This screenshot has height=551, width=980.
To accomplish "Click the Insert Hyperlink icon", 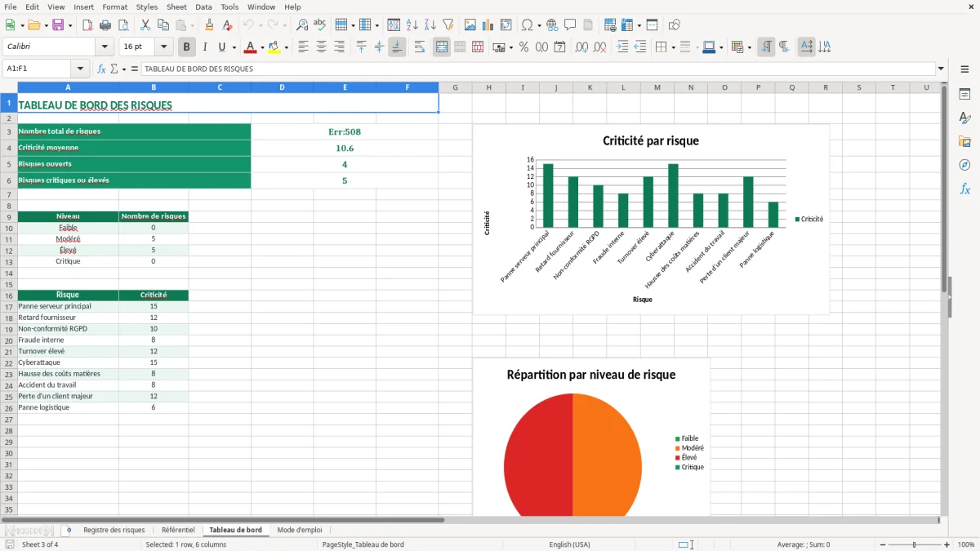I will pyautogui.click(x=552, y=25).
